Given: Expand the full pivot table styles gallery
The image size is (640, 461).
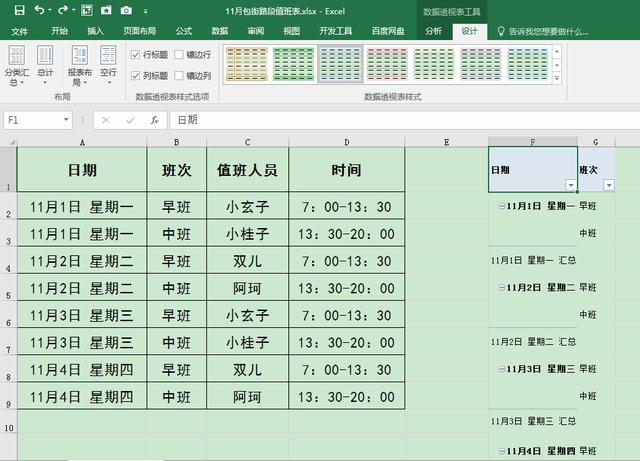Looking at the screenshot, I should pos(557,78).
